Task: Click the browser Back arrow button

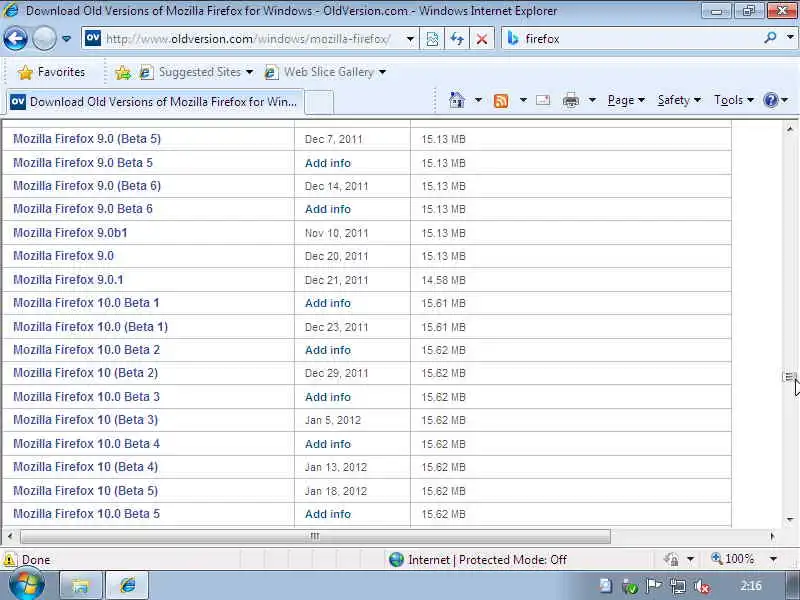Action: 15,38
